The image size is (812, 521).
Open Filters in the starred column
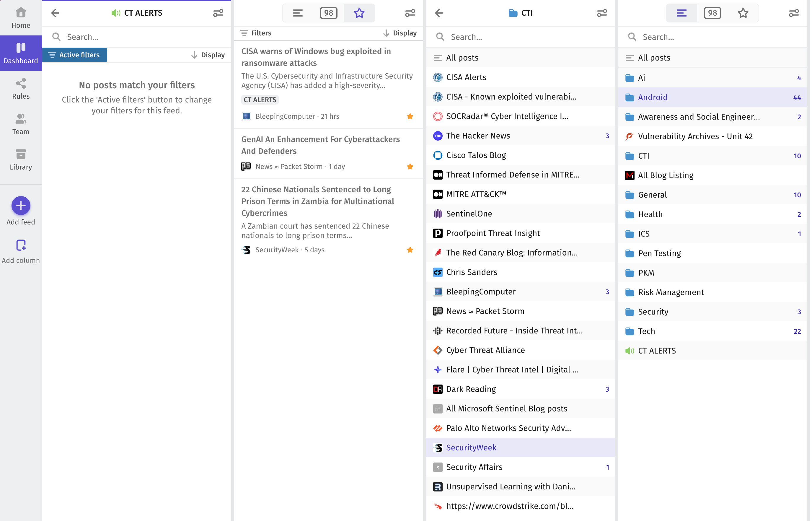pos(256,33)
